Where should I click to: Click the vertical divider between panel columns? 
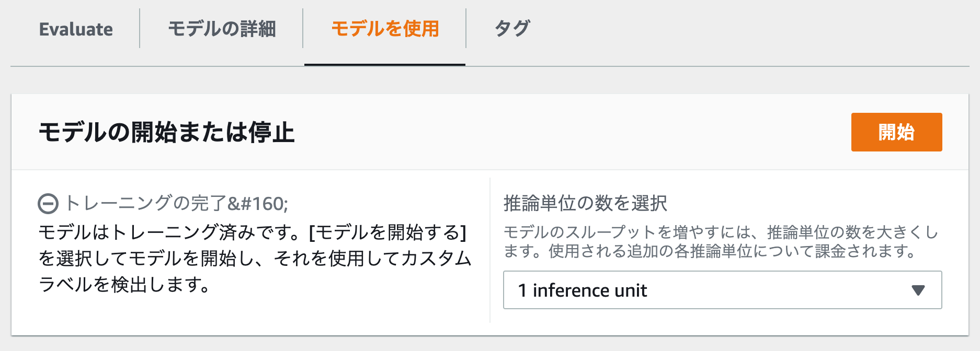490,251
